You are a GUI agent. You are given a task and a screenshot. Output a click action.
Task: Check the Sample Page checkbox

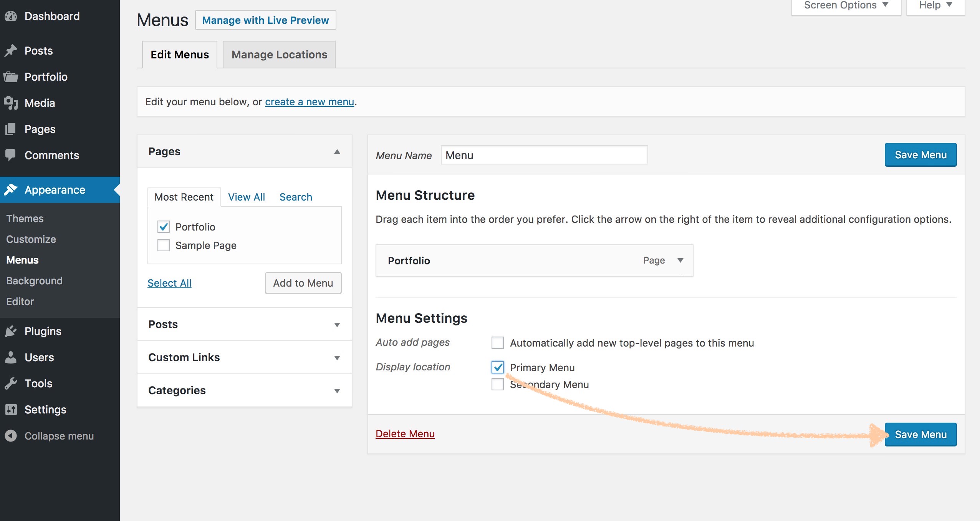[164, 245]
